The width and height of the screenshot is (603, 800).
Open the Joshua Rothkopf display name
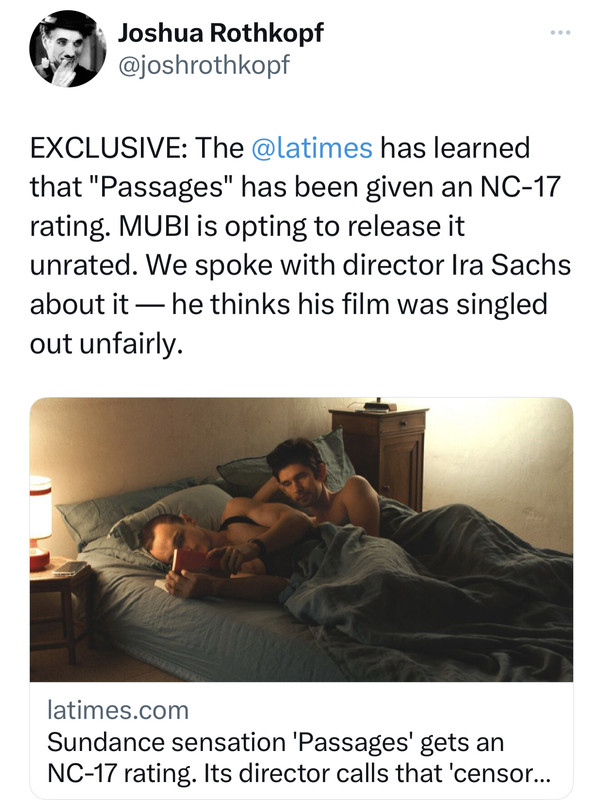(x=220, y=34)
